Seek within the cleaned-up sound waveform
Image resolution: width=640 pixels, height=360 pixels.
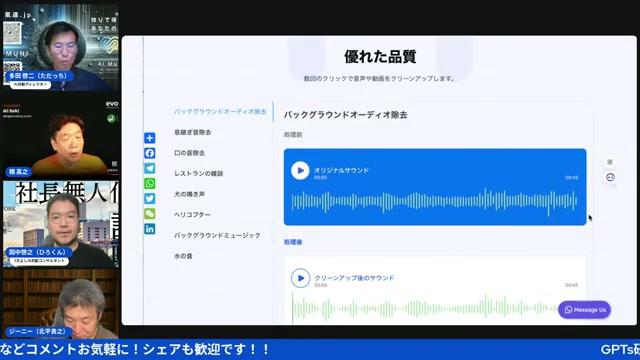point(424,308)
